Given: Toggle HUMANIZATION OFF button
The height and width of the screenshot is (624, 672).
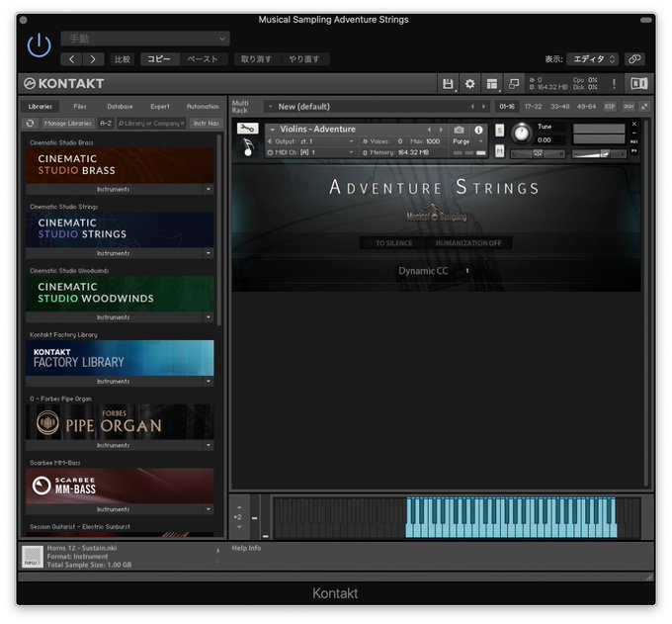Looking at the screenshot, I should (468, 243).
